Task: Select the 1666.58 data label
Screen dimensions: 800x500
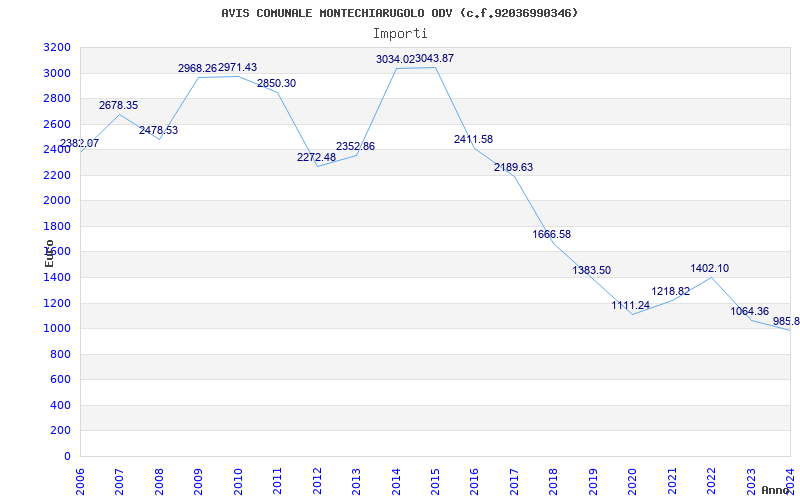Action: point(552,235)
